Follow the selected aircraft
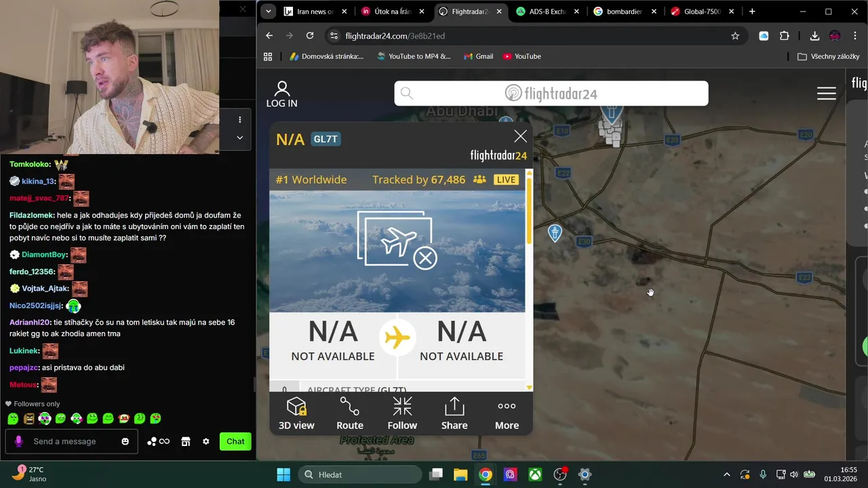 tap(402, 413)
